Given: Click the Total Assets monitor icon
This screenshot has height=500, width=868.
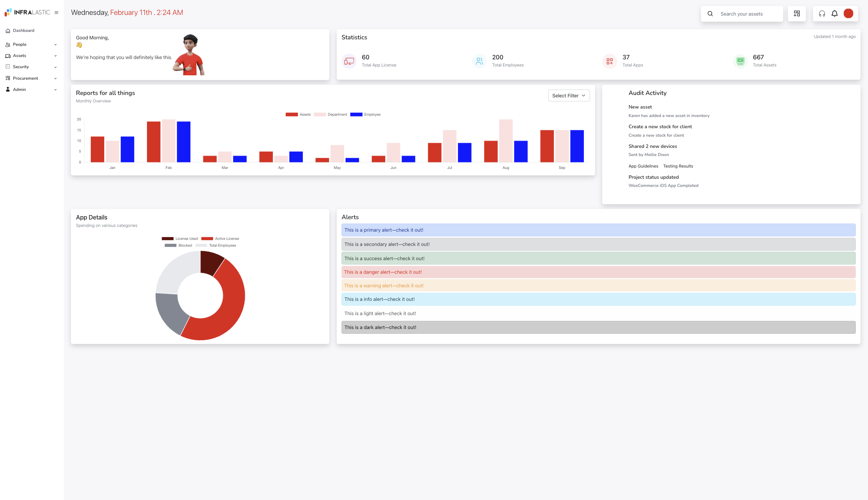Looking at the screenshot, I should pyautogui.click(x=740, y=61).
